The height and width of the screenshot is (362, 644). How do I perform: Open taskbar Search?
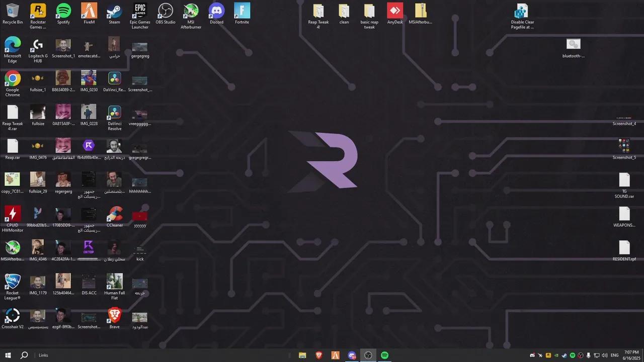pos(24,355)
